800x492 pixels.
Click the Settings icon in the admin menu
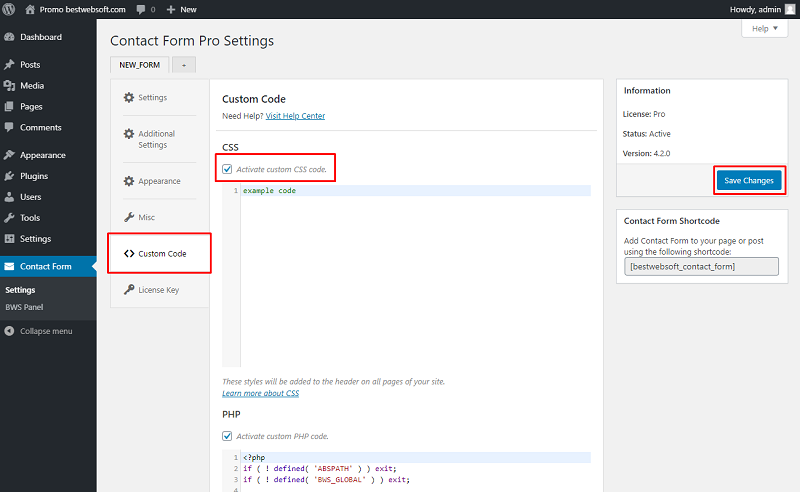(9, 239)
